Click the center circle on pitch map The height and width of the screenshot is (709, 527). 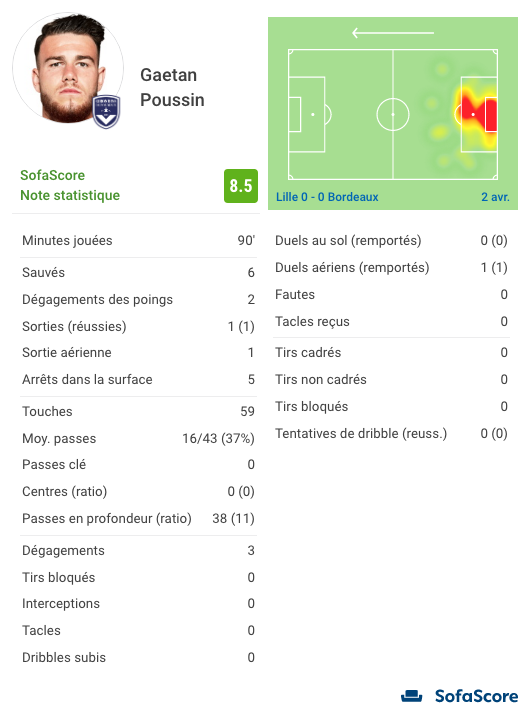(393, 114)
